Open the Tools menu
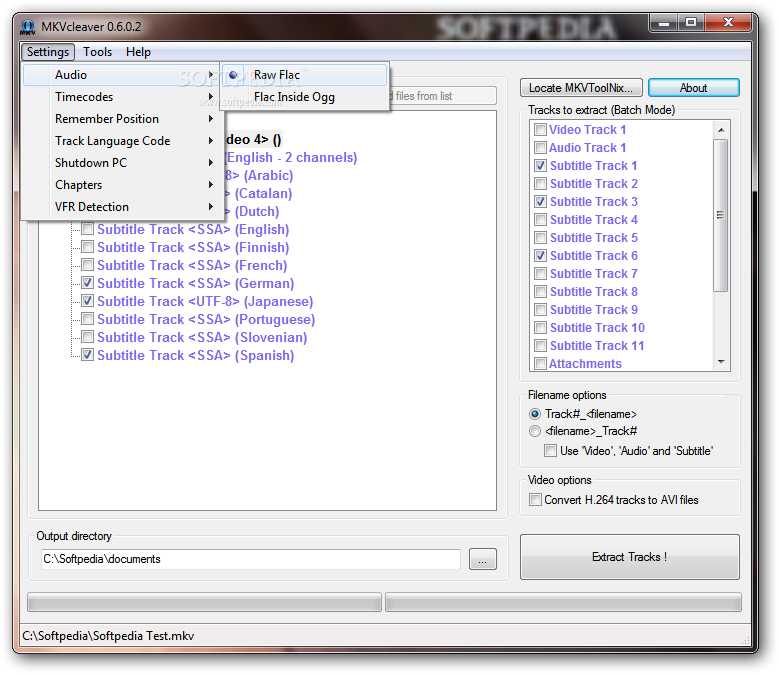This screenshot has height=674, width=779. point(97,52)
